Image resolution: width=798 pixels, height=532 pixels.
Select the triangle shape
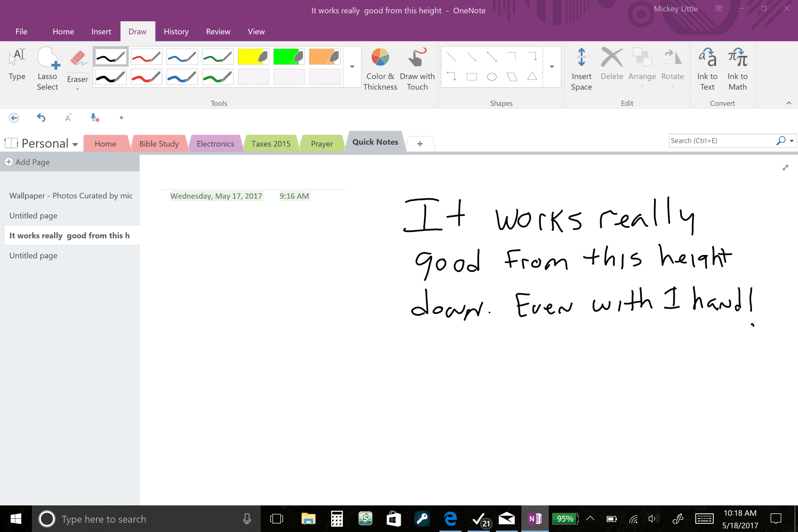coord(532,76)
